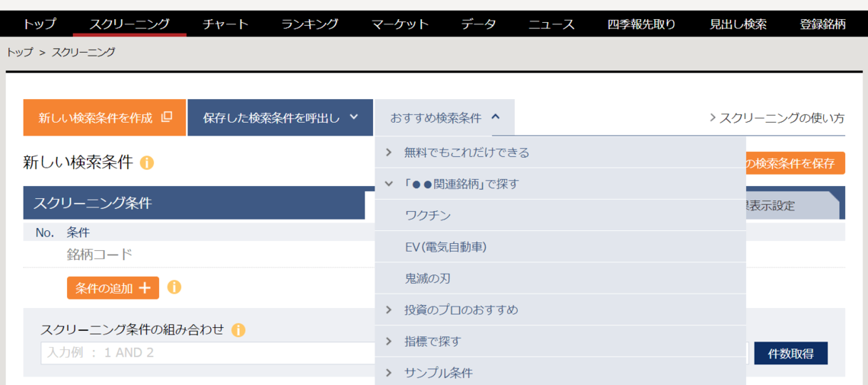Expand 投資のプロのおすすめ category
The width and height of the screenshot is (868, 385).
click(x=461, y=310)
